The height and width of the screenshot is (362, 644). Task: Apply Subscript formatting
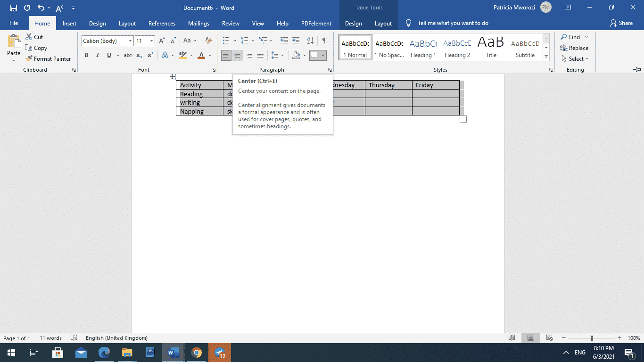[x=139, y=55]
